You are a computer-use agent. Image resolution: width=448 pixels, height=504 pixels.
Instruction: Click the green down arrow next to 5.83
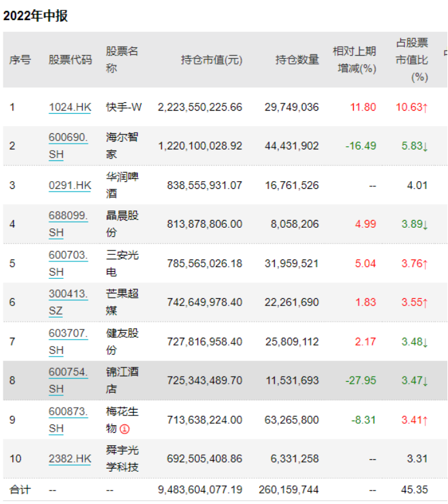click(x=425, y=146)
